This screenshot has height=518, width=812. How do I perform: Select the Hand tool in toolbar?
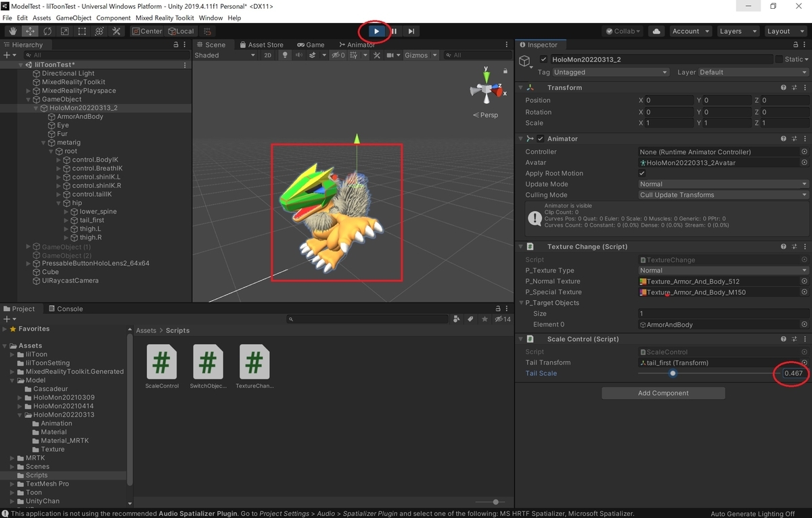tap(13, 31)
